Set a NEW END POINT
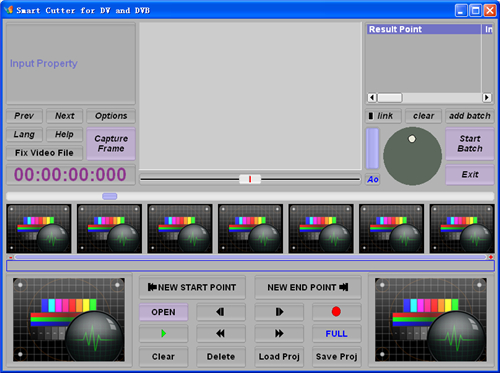The image size is (500, 373). (308, 287)
